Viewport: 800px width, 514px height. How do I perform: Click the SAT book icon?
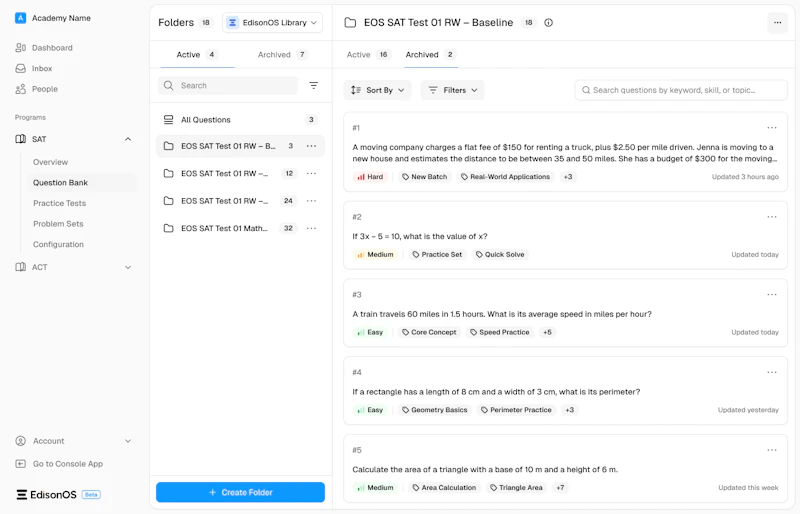[x=20, y=139]
